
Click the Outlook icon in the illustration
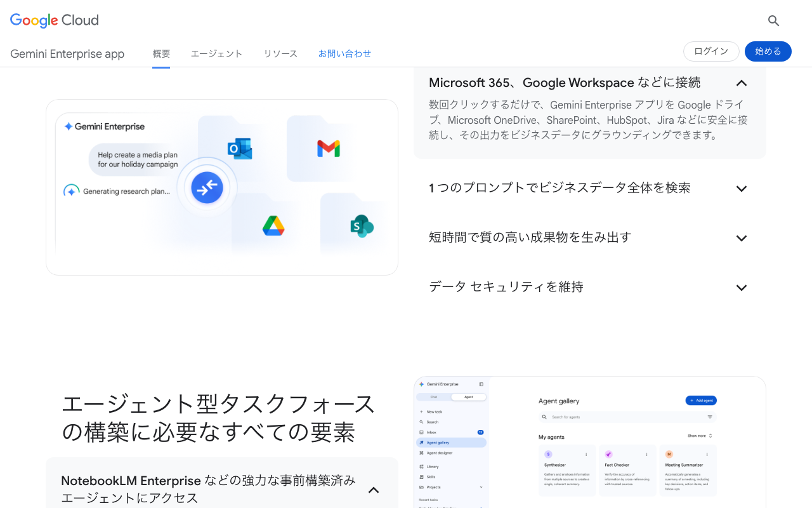pos(240,149)
